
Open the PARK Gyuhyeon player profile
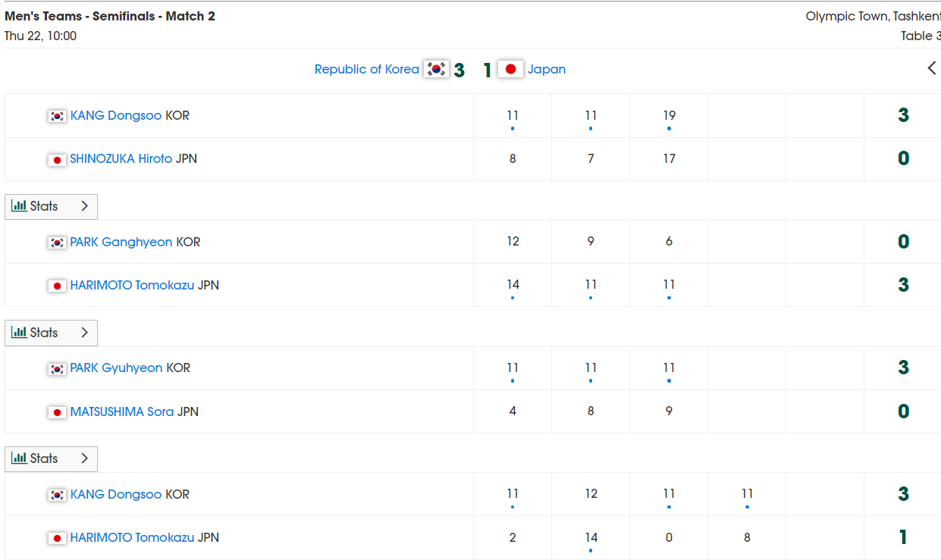116,368
